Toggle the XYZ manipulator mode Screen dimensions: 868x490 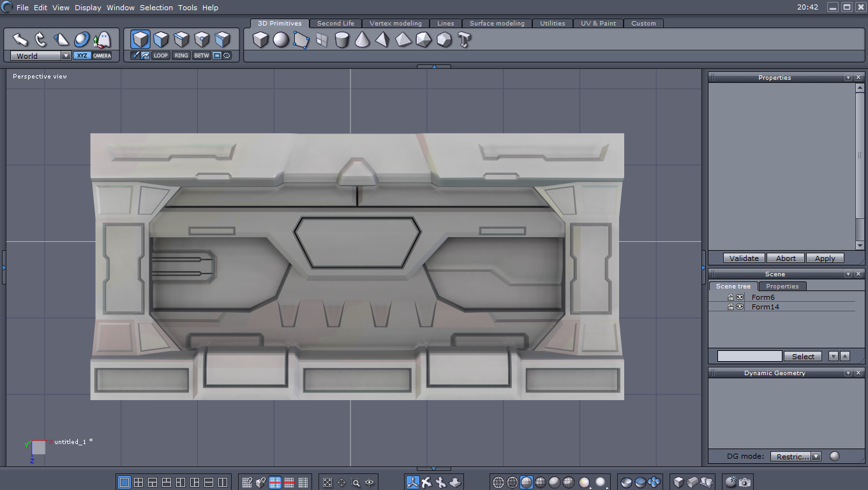tap(82, 56)
